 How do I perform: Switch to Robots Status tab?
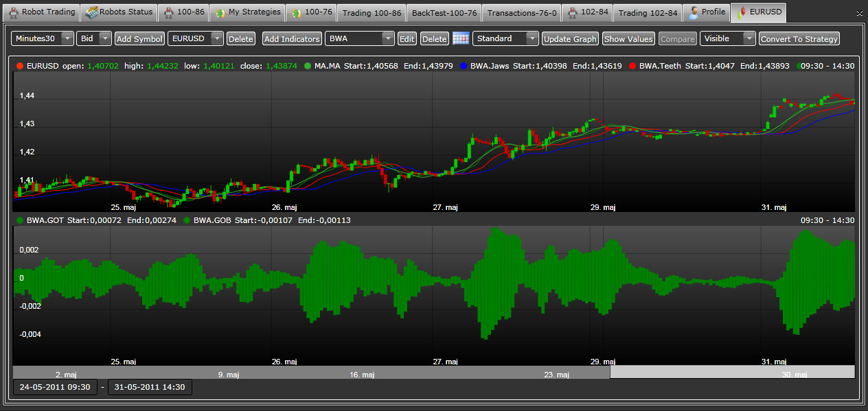click(x=119, y=12)
